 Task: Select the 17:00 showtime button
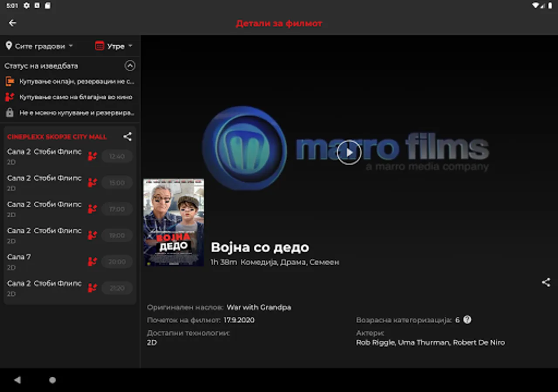[x=117, y=209]
